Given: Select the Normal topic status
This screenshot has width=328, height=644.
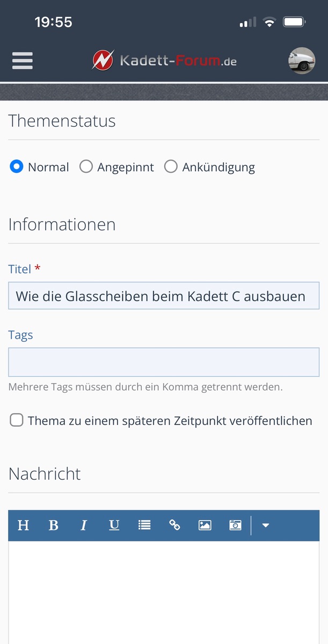Looking at the screenshot, I should (x=17, y=167).
